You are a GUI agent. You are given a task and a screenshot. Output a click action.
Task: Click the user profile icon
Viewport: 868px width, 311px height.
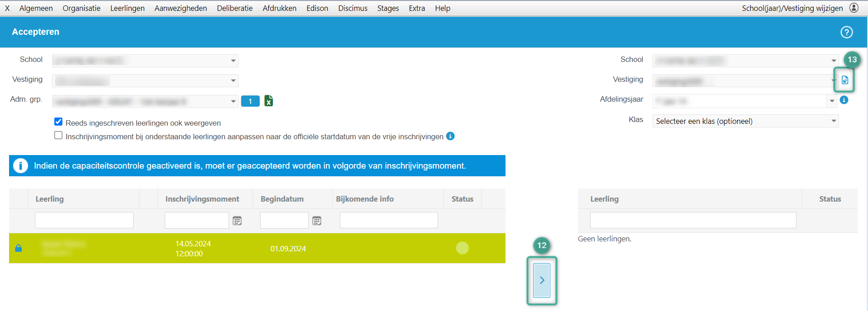(x=854, y=8)
